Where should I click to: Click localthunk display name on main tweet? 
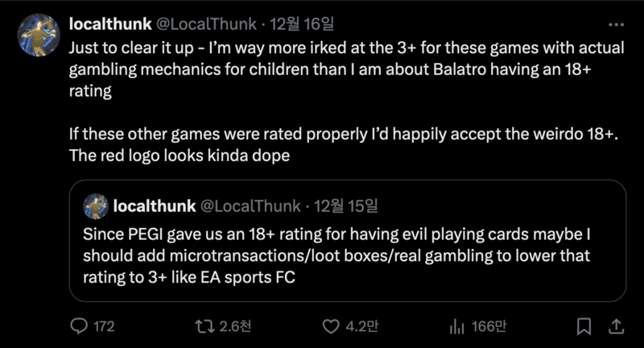109,24
